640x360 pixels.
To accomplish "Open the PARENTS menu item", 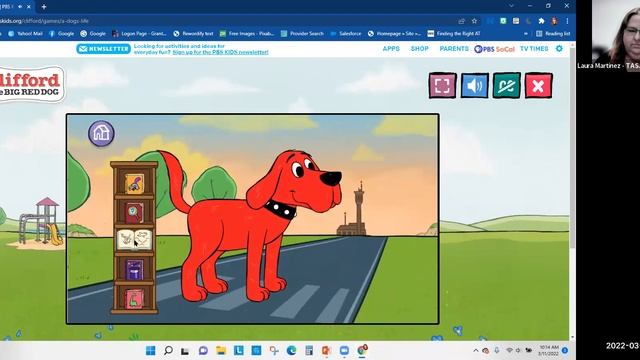I will tap(454, 49).
